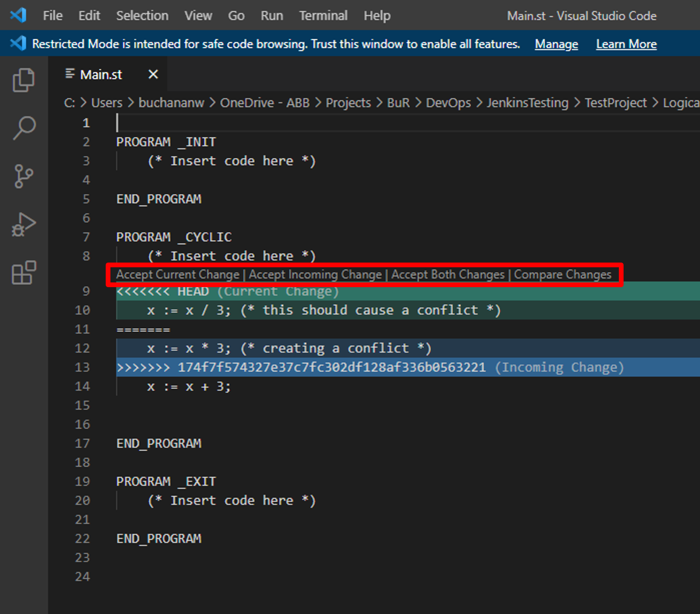Close the Main.st editor tab
The width and height of the screenshot is (700, 614).
[153, 74]
